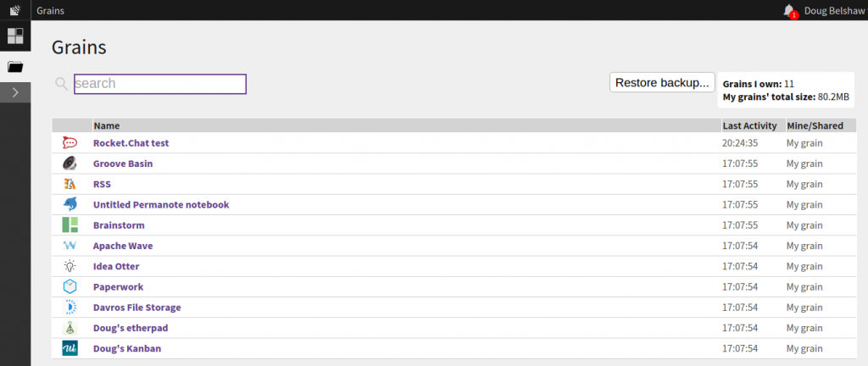Expand the sidebar with chevron arrow
The height and width of the screenshot is (366, 868).
[x=15, y=92]
